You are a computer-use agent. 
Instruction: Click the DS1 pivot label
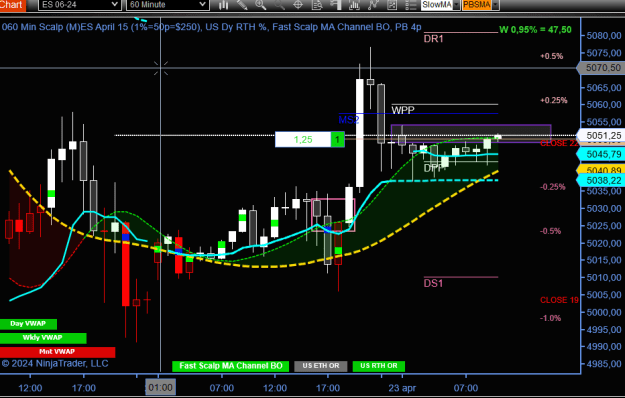(433, 283)
